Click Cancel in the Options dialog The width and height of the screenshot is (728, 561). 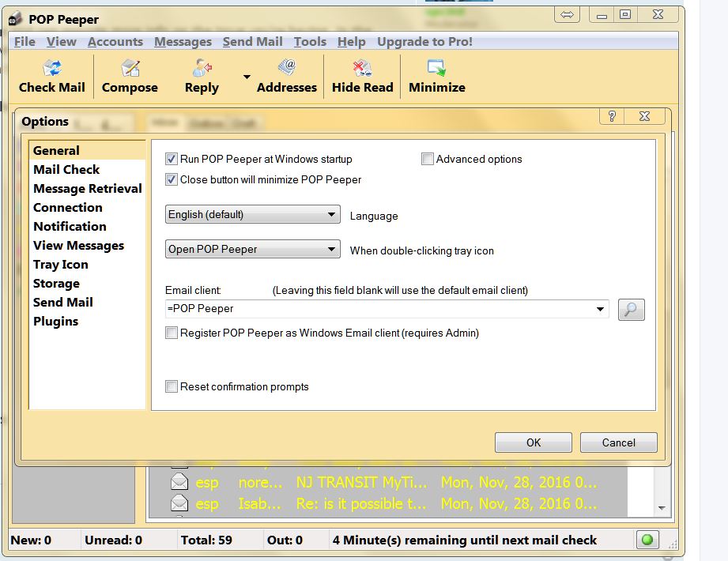(x=618, y=442)
